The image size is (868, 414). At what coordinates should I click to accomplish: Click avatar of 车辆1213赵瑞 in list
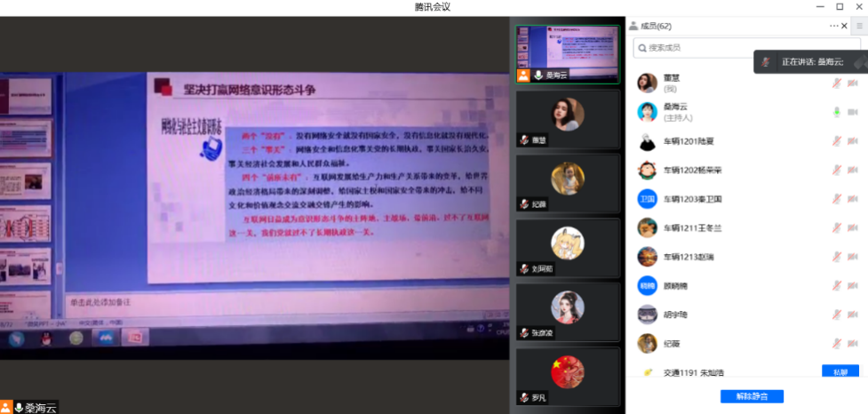tap(647, 257)
